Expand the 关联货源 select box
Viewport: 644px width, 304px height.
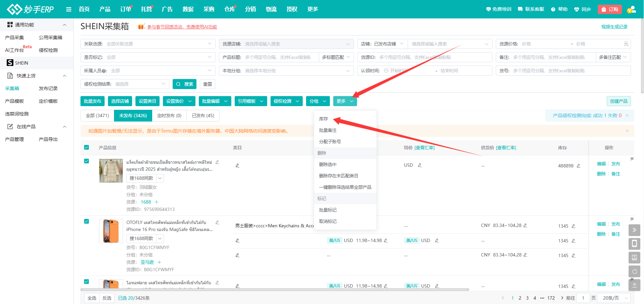(148, 44)
